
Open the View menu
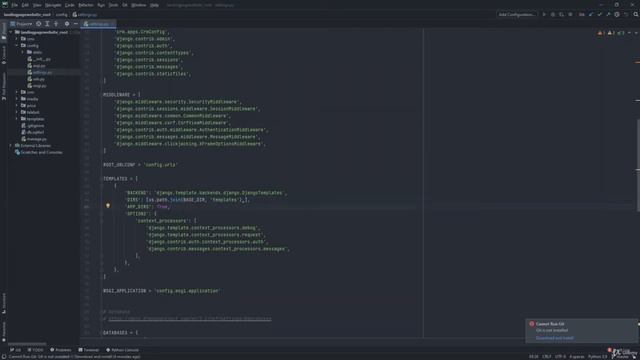coord(37,5)
